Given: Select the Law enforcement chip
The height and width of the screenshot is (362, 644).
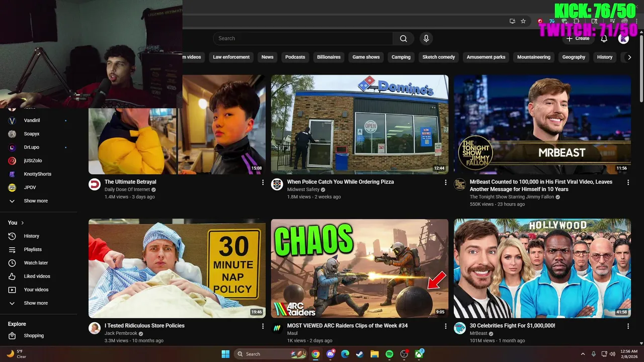Looking at the screenshot, I should [x=231, y=57].
